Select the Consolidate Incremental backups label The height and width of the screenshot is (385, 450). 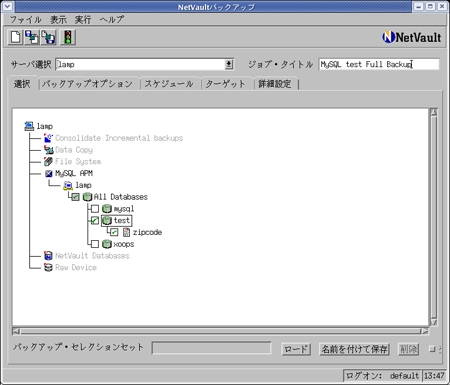point(119,138)
